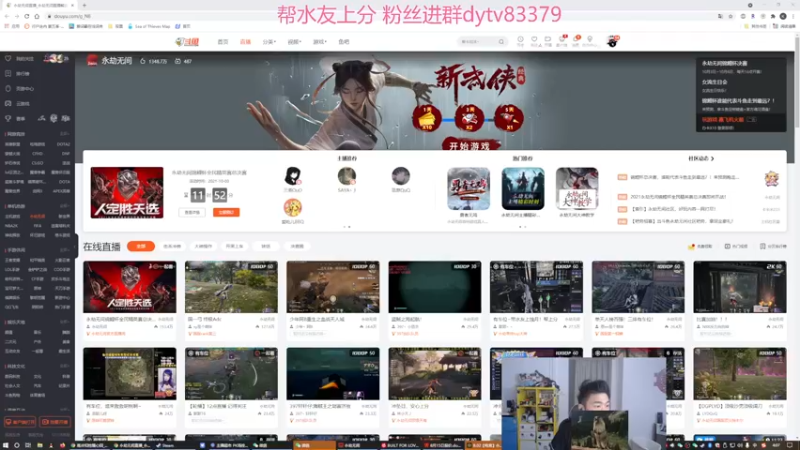
Task: Open the 人定胜天选 event thumbnail with countdown
Action: pos(127,192)
